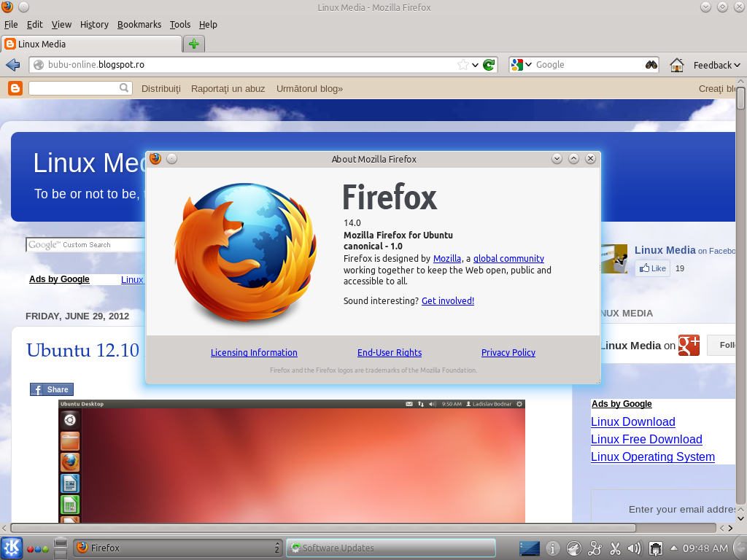Image resolution: width=747 pixels, height=560 pixels.
Task: Click the Facebook Like thumbs-up button
Action: (653, 268)
